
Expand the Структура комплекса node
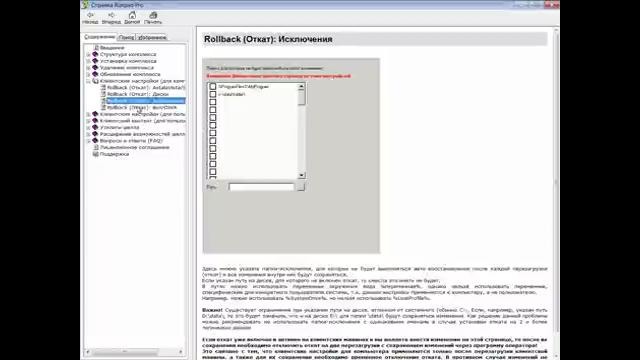[88, 54]
